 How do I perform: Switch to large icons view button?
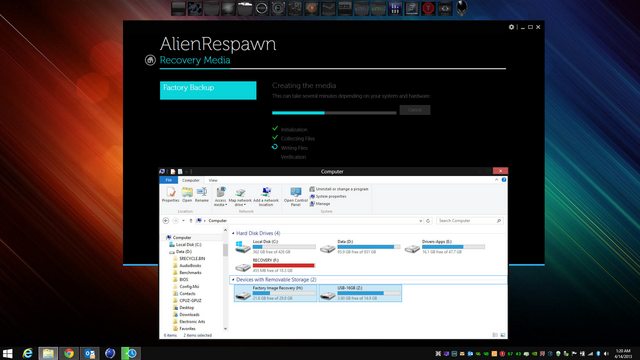click(502, 335)
